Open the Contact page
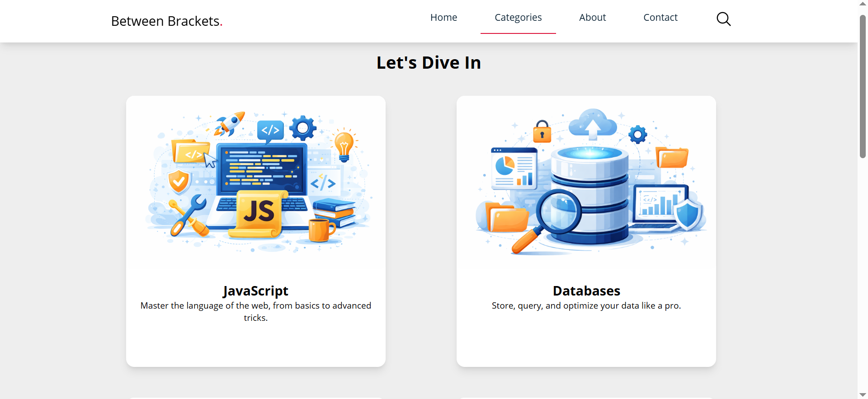 (660, 18)
